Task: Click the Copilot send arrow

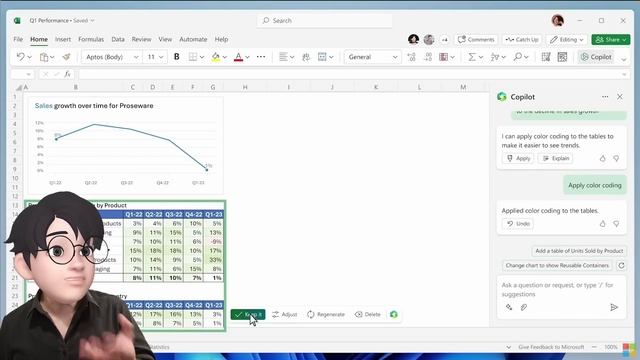Action: pyautogui.click(x=614, y=307)
